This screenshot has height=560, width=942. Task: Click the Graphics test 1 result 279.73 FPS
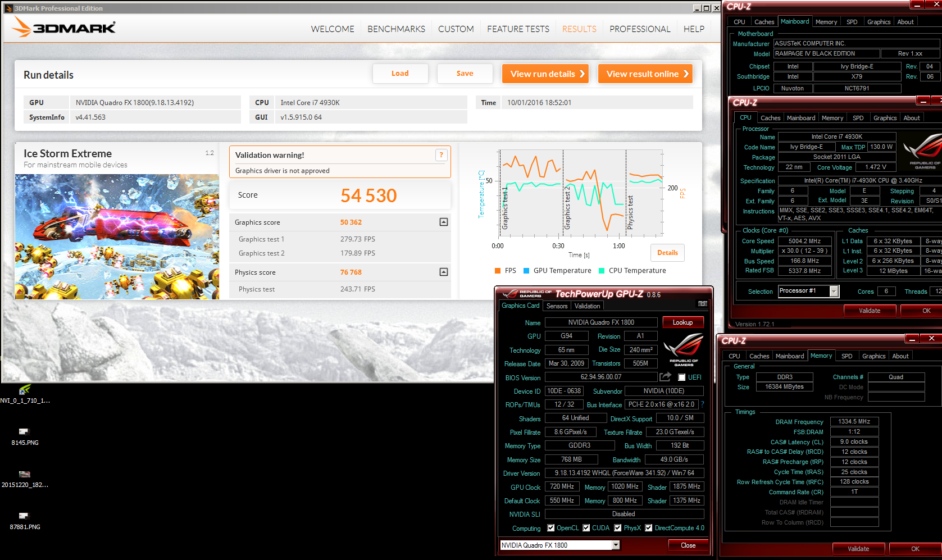pyautogui.click(x=357, y=239)
